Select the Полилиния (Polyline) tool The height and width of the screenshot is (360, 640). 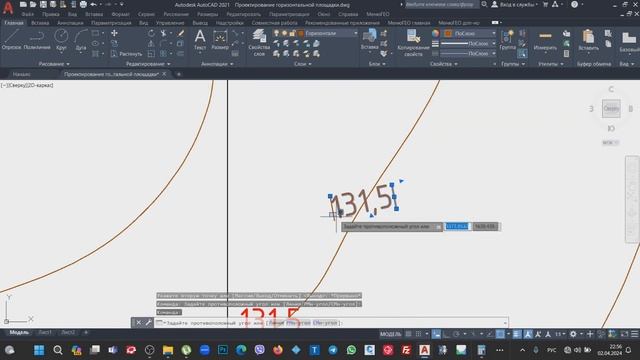coord(37,40)
